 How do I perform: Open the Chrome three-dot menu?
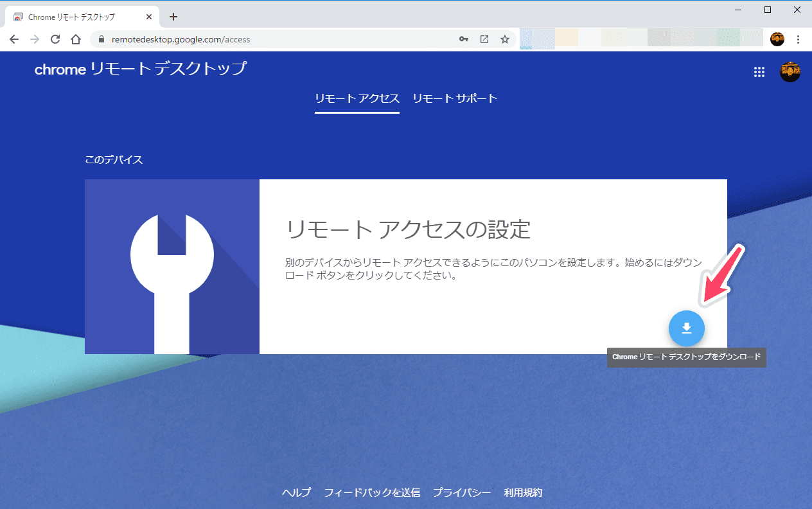pos(799,39)
